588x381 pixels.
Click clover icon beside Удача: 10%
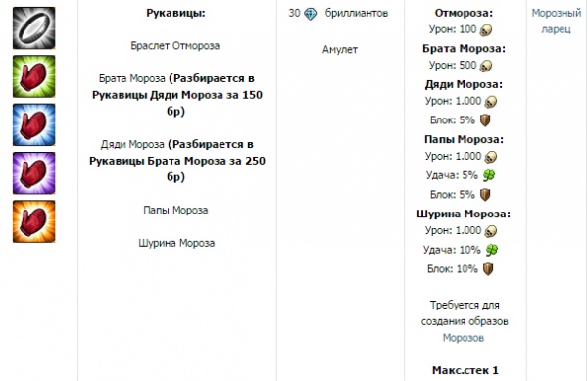[492, 250]
